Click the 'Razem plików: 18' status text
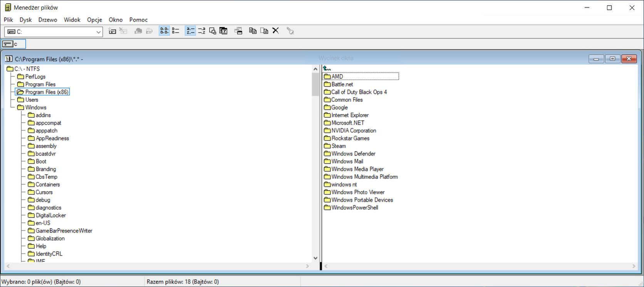 (183, 282)
